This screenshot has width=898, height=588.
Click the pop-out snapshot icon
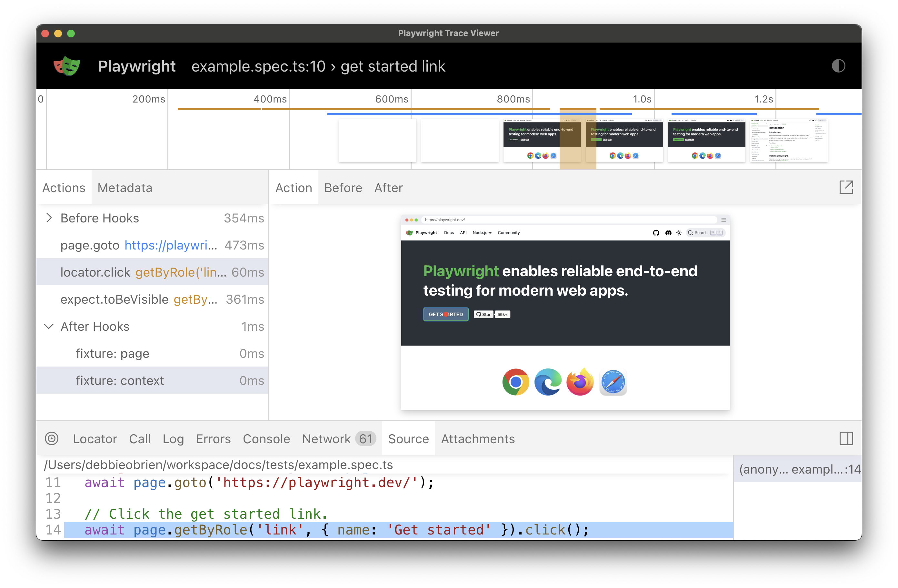click(x=846, y=187)
